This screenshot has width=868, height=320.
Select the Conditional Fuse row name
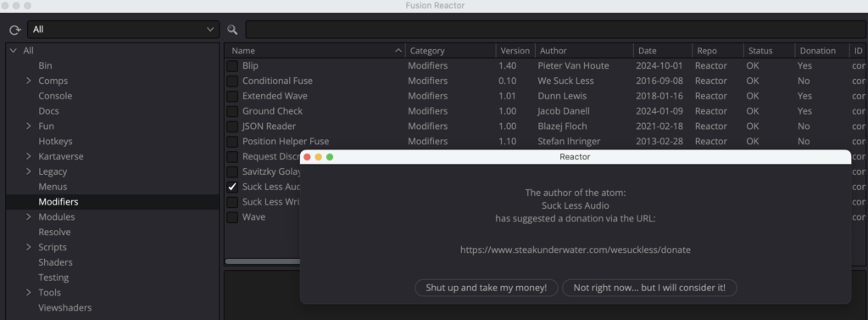click(277, 81)
